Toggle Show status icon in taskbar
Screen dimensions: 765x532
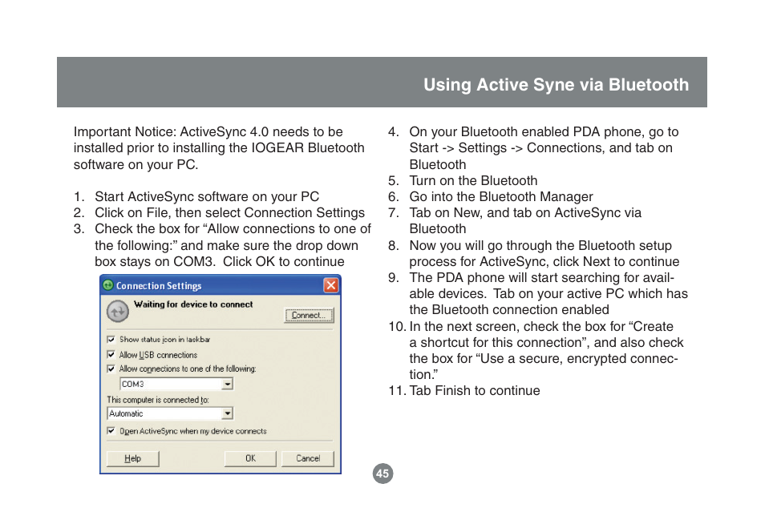(x=109, y=340)
